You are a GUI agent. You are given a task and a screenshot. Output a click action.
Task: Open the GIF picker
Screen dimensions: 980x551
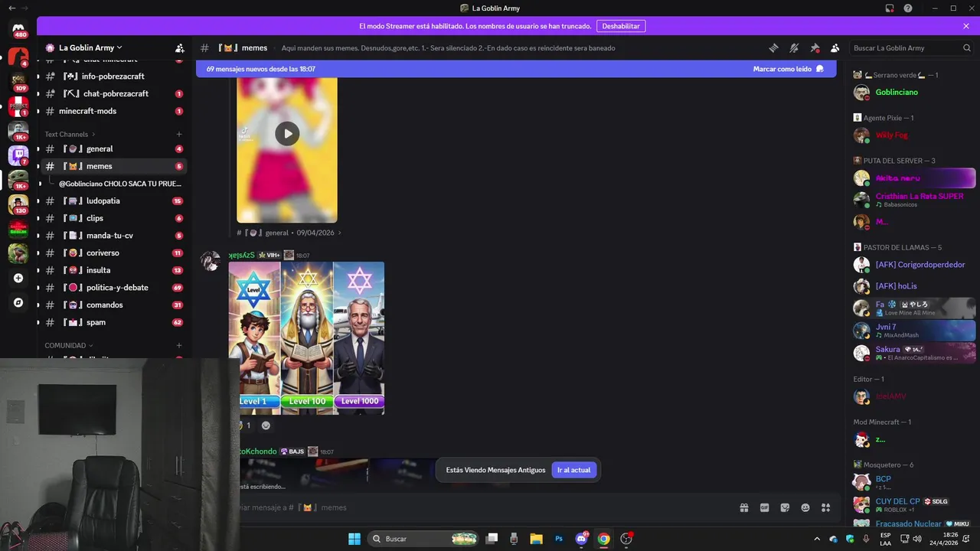click(x=764, y=507)
